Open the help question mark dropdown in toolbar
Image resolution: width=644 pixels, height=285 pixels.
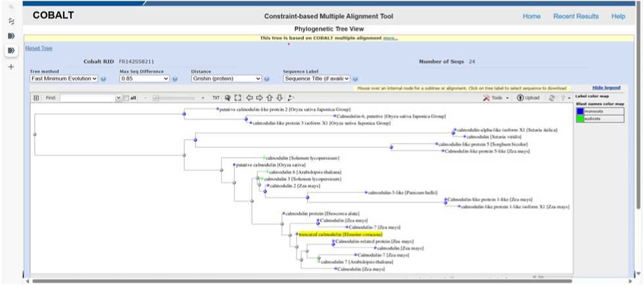coord(566,98)
